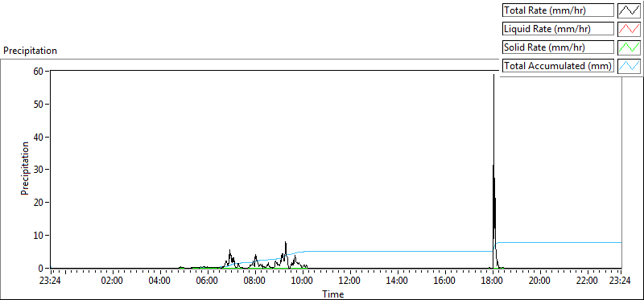
Task: Click the Time x-axis title
Action: pyautogui.click(x=333, y=294)
